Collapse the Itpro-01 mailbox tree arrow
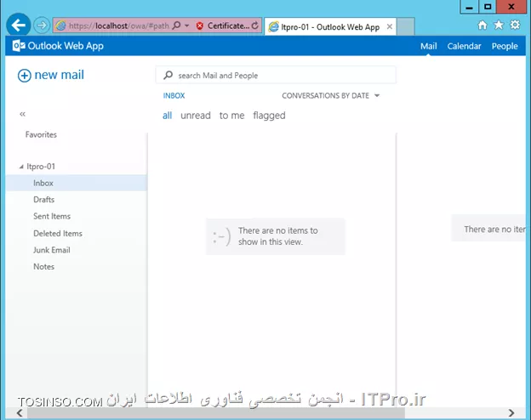Screen dimensions: 531x420 (21, 167)
